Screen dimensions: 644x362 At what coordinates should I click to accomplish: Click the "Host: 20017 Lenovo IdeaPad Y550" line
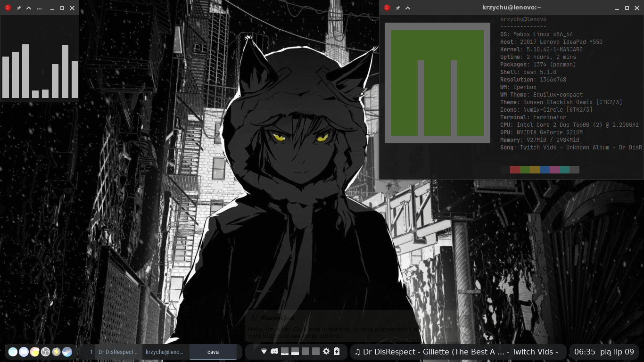click(551, 42)
